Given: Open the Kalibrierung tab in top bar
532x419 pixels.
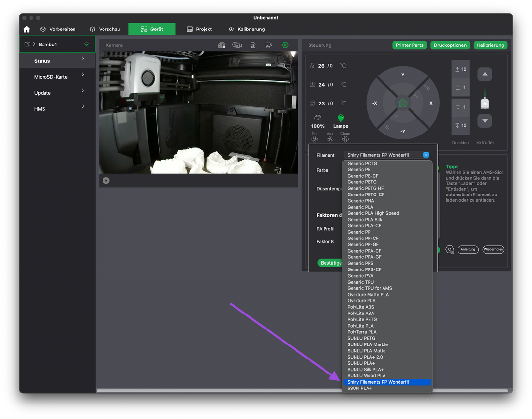Looking at the screenshot, I should (247, 30).
